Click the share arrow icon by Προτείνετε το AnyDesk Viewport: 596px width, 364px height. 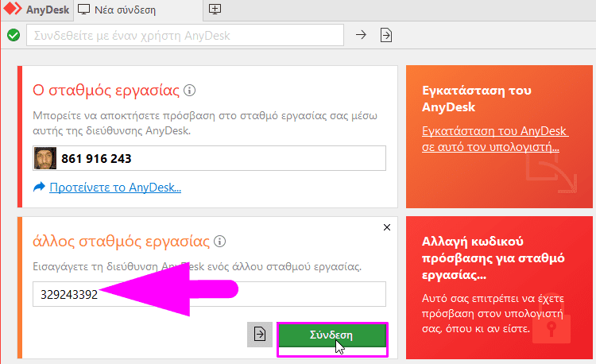tap(39, 187)
